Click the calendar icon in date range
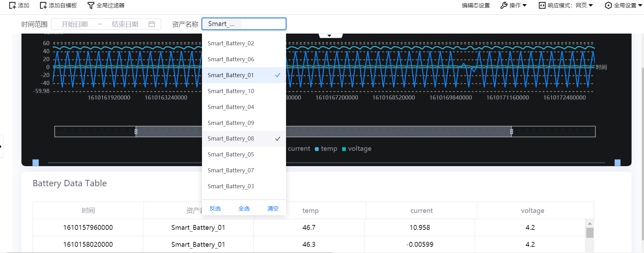 point(151,24)
